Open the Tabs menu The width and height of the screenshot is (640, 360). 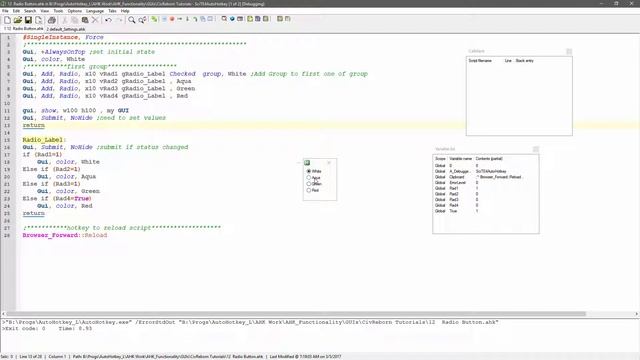tap(112, 11)
